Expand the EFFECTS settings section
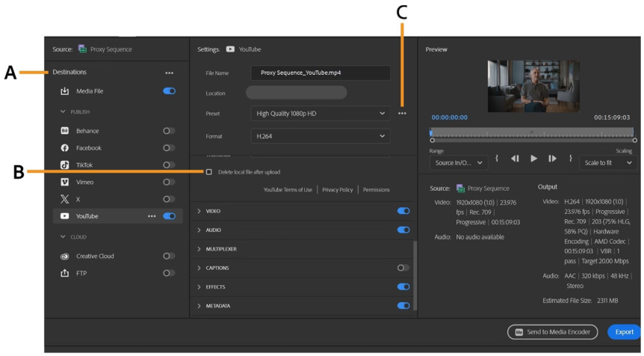Viewport: 644px width, 356px height. (199, 287)
